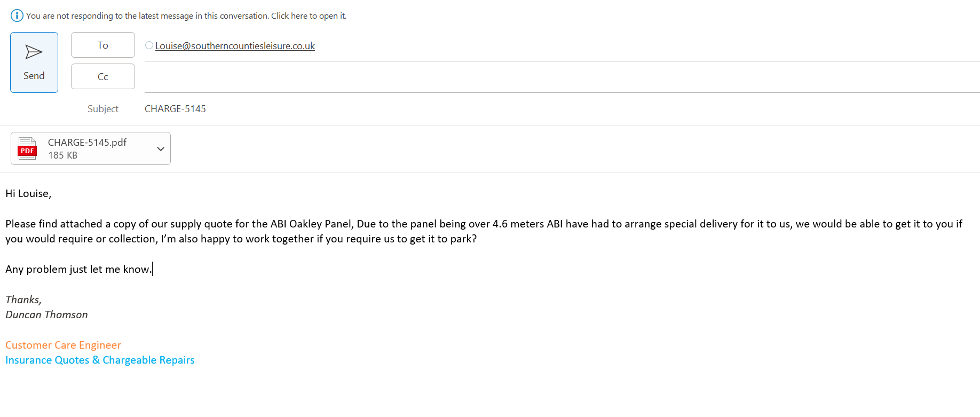Expand the CHARGE-5145.pdf attachment dropdown arrow
Screen dimensions: 980x417
pos(161,149)
